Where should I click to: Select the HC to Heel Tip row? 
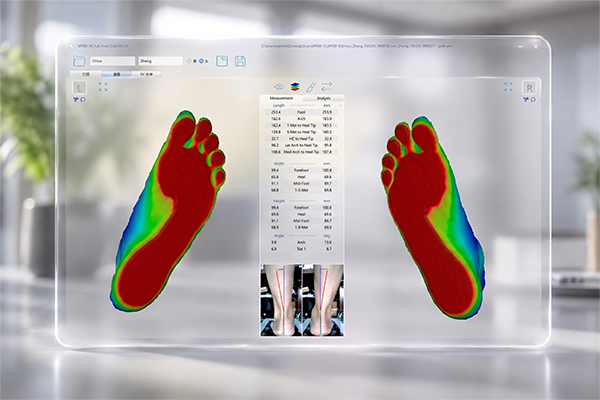301,139
